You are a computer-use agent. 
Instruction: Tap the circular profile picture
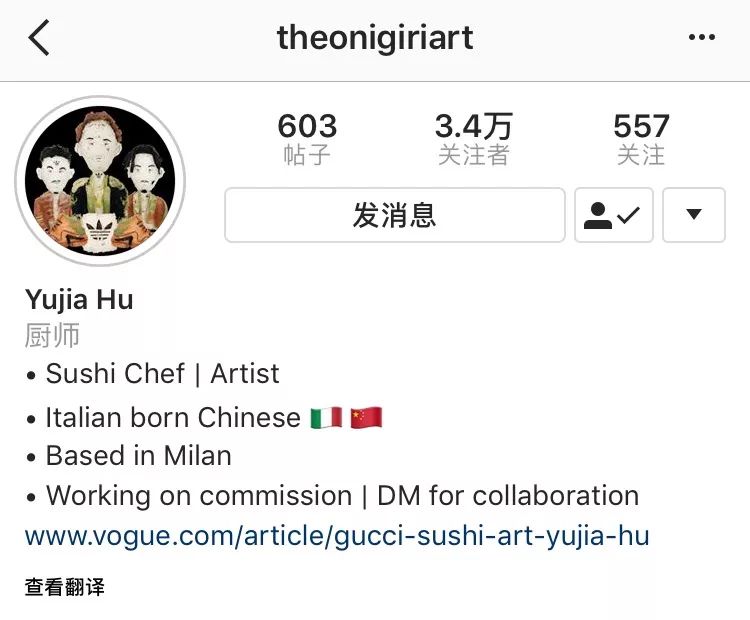(100, 181)
